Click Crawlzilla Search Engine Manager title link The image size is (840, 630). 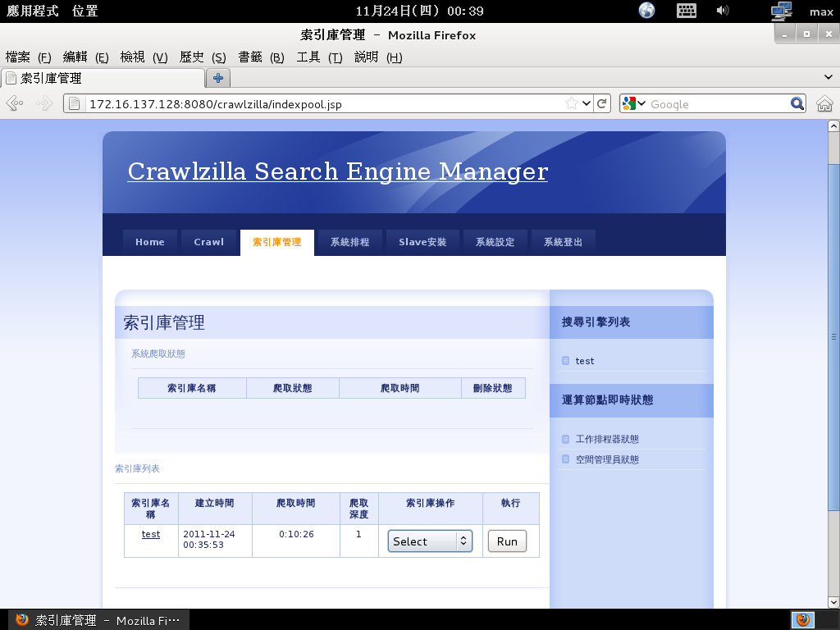point(337,171)
